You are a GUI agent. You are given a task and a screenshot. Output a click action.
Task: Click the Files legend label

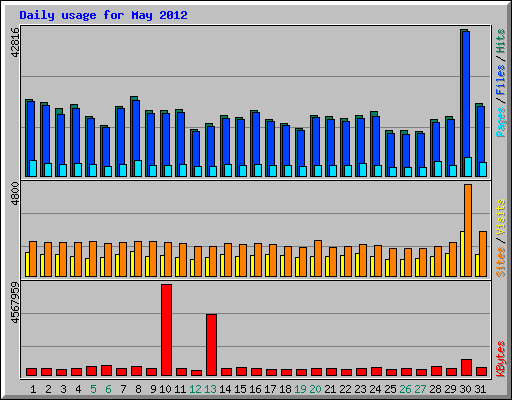point(501,79)
